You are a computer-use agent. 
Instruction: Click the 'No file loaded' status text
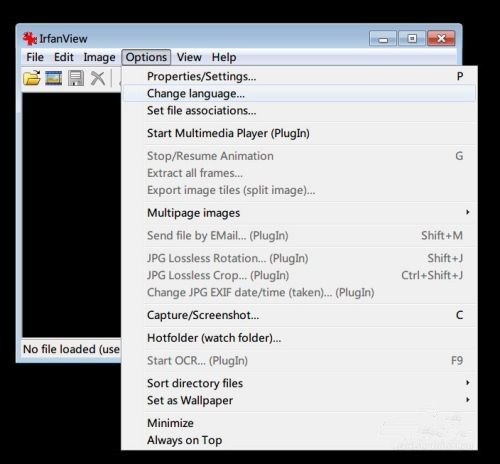[71, 349]
